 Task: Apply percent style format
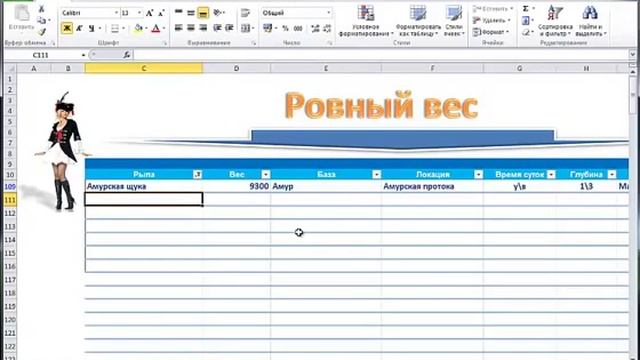pyautogui.click(x=285, y=28)
